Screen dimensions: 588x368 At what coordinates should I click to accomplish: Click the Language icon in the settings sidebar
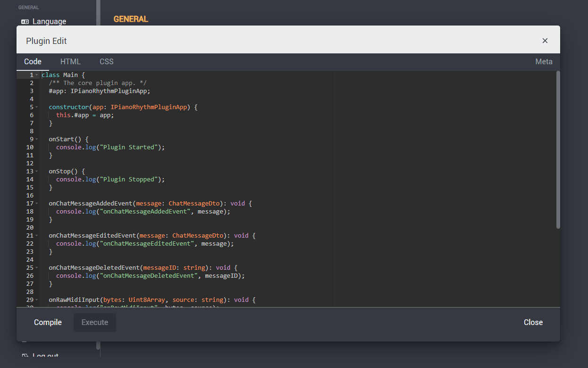click(25, 21)
